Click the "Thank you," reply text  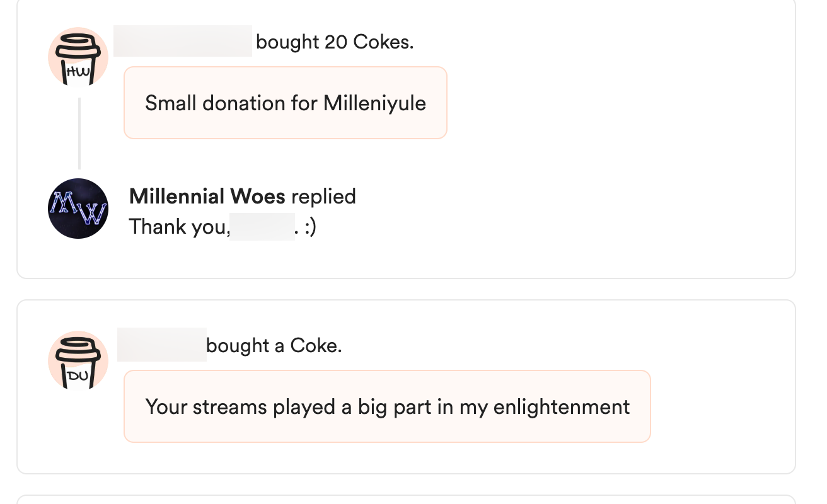click(178, 227)
